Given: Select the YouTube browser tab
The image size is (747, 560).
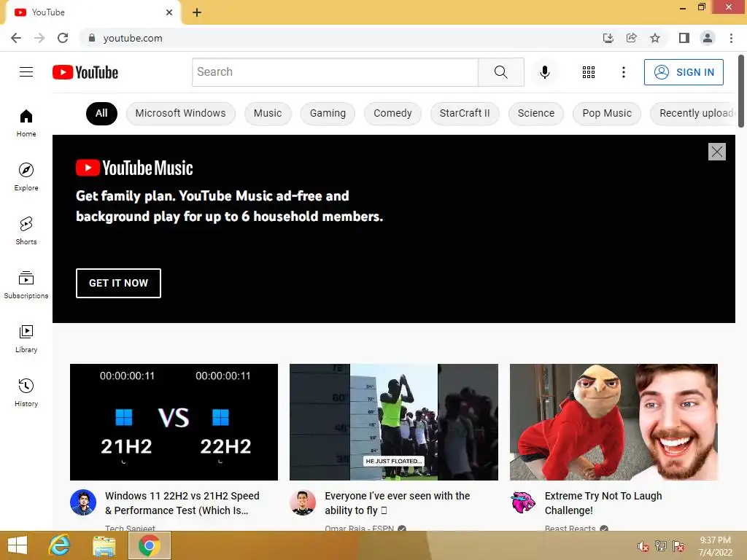Looking at the screenshot, I should point(93,12).
